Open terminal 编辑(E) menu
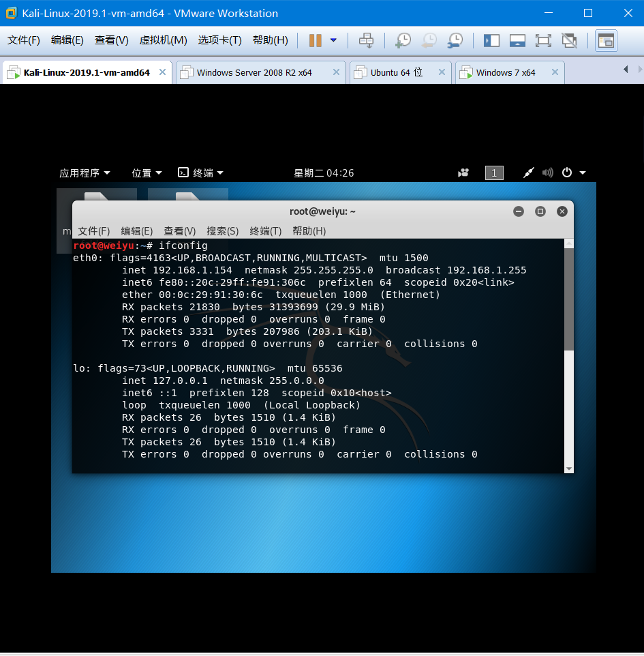This screenshot has width=644, height=656. [x=137, y=231]
